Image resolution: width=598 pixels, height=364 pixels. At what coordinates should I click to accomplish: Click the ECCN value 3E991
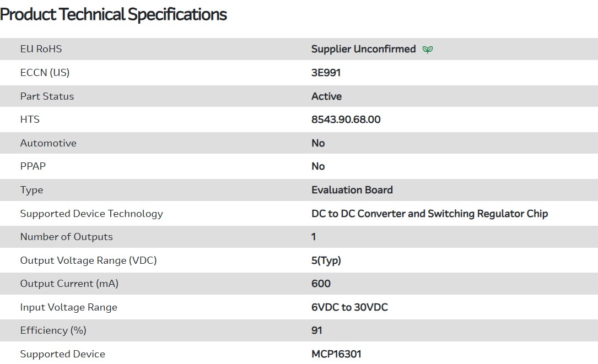[x=326, y=73]
